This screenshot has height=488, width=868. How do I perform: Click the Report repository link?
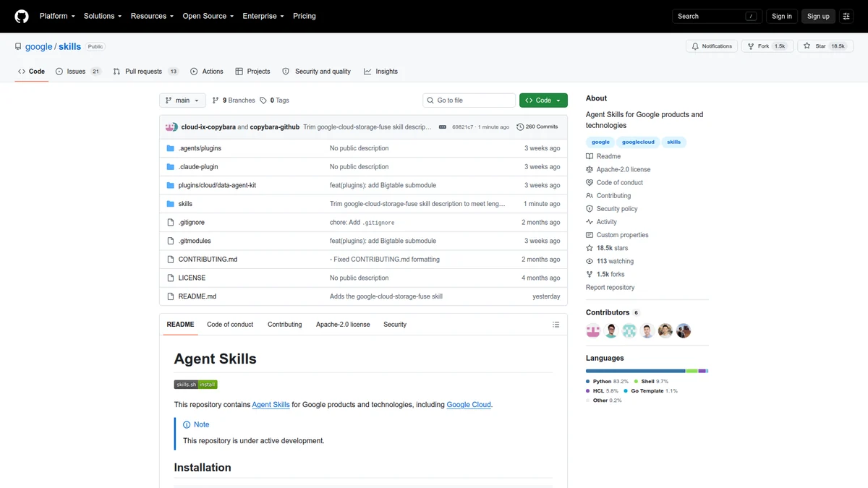coord(610,288)
